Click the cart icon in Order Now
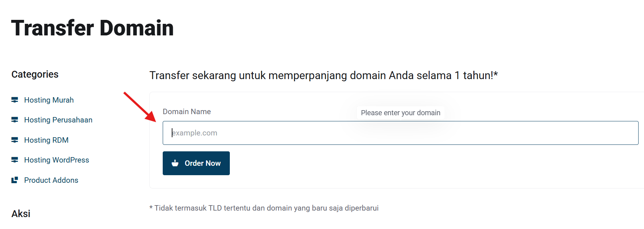644x229 pixels. [175, 163]
